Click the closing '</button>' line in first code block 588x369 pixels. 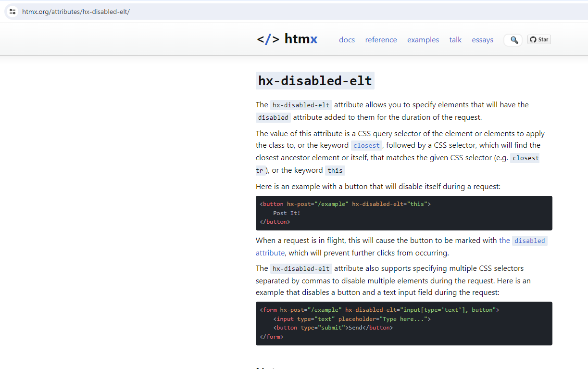(x=275, y=222)
